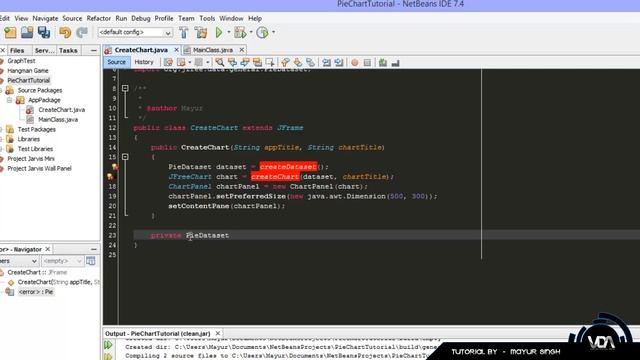
Task: Switch to the Tasks tab
Action: [x=68, y=51]
